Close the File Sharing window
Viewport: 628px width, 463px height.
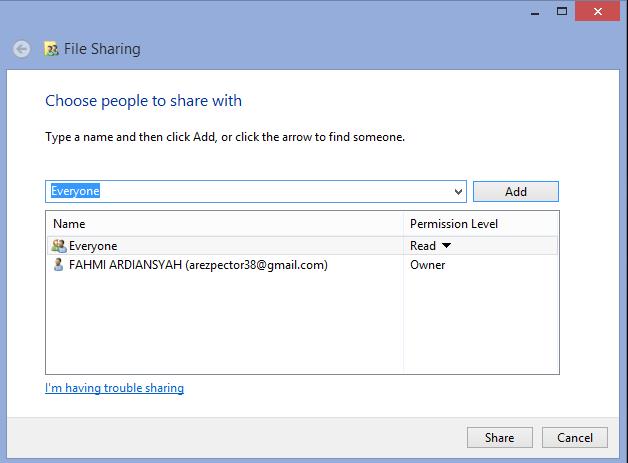point(598,11)
